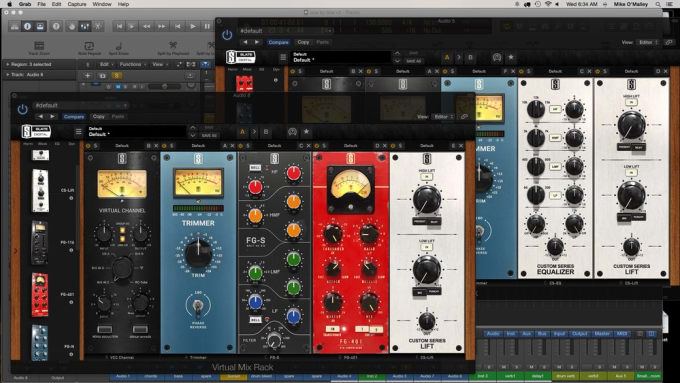Click the Compare button in front plugin window
The height and width of the screenshot is (383, 680).
(x=74, y=117)
